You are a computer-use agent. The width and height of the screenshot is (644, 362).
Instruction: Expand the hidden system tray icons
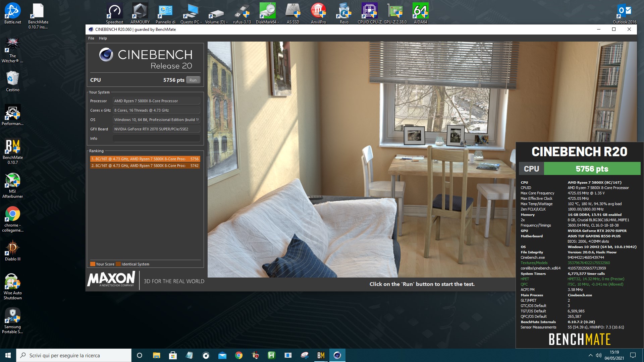pos(590,355)
